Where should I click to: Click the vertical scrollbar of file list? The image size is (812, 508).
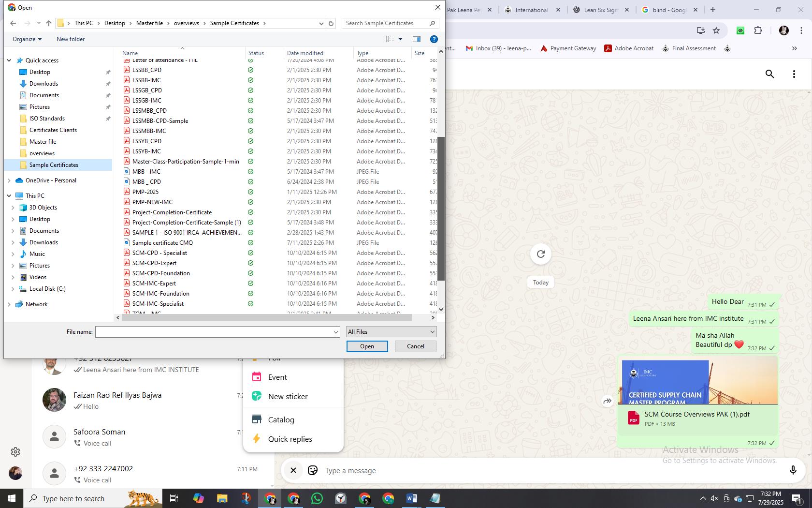coord(441,209)
